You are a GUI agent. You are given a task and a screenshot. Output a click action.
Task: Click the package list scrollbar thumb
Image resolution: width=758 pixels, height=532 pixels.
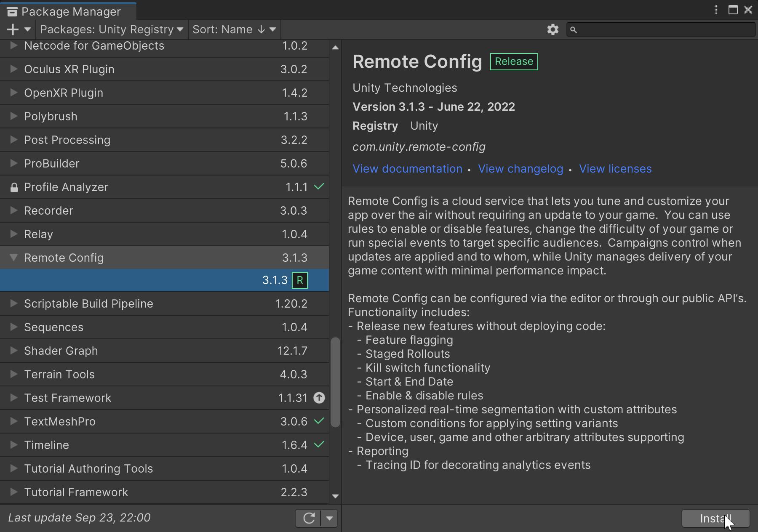[x=335, y=382]
